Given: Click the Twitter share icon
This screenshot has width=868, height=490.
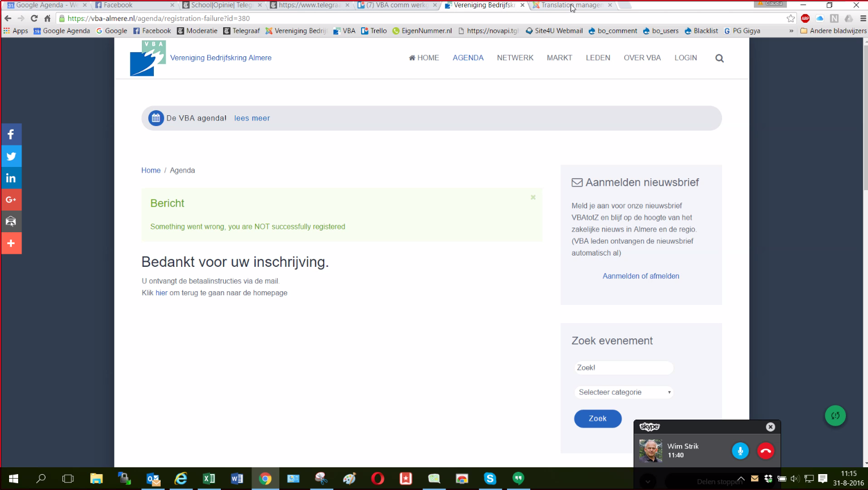Looking at the screenshot, I should pos(11,156).
